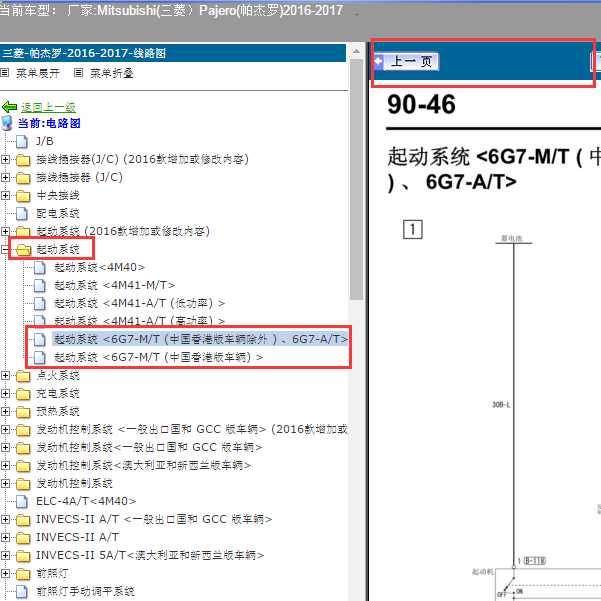Open INVECS-II 5A/T<澳大利亚和新西兰版车辆> folder
The width and height of the screenshot is (601, 601).
point(150,555)
